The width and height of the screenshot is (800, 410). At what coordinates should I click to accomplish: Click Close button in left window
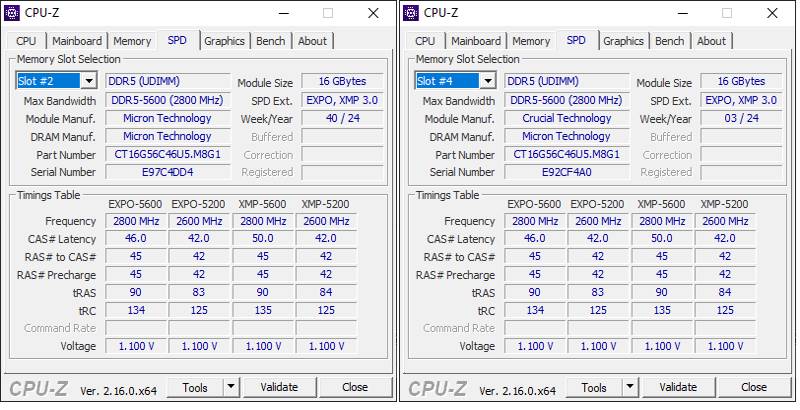(x=355, y=387)
